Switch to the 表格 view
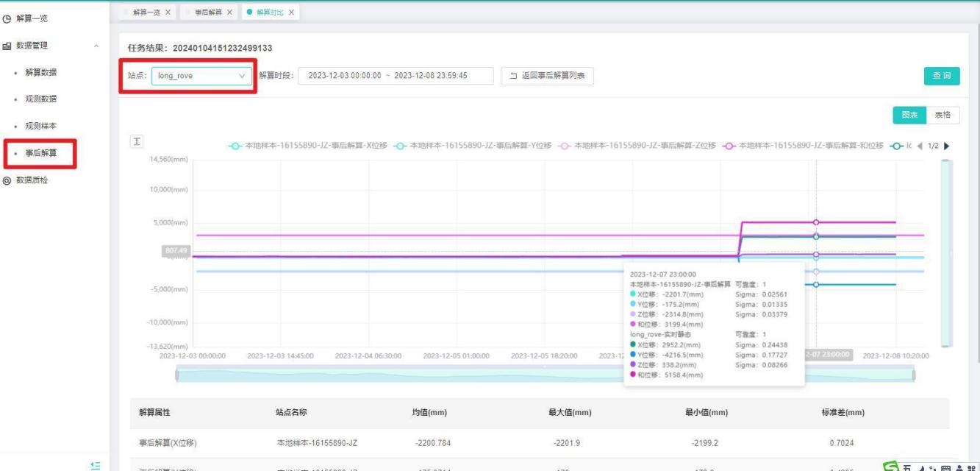Screen dimensions: 980x471 tap(943, 115)
